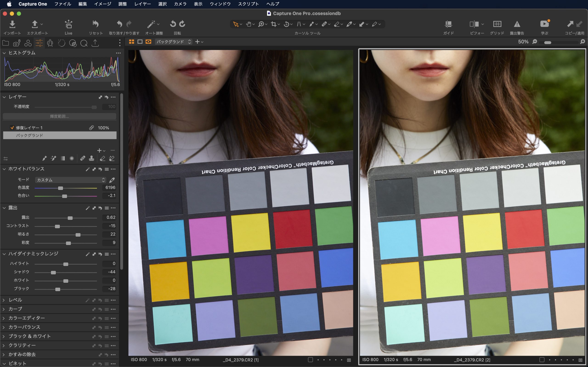Screen dimensions: 588x367
Task: Click the 輝度範囲... button
Action: [x=59, y=117]
